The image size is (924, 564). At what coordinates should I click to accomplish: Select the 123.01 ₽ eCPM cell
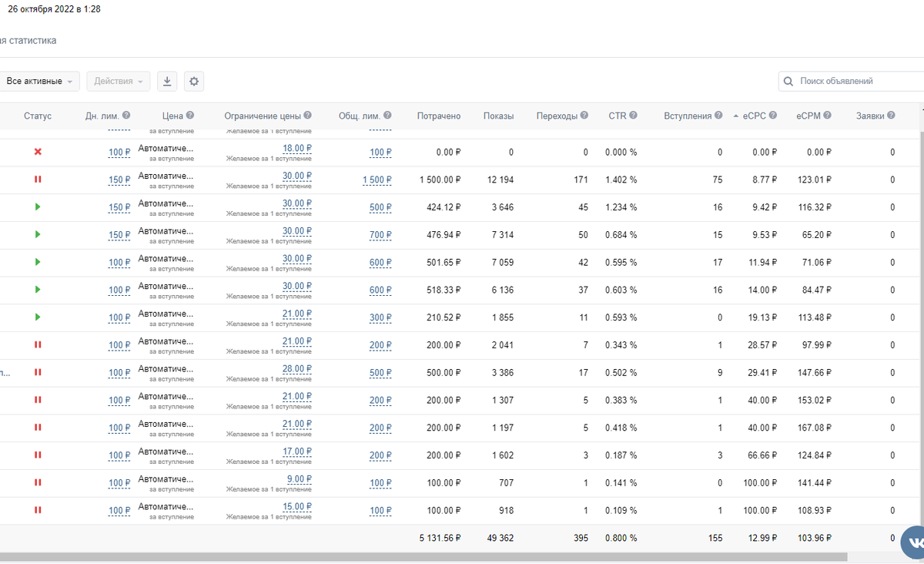(x=815, y=180)
